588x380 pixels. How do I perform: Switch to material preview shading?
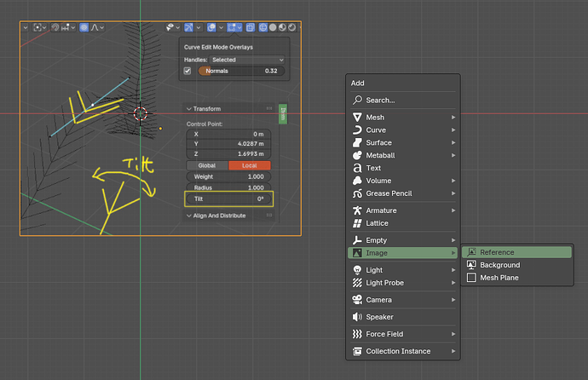[x=282, y=27]
